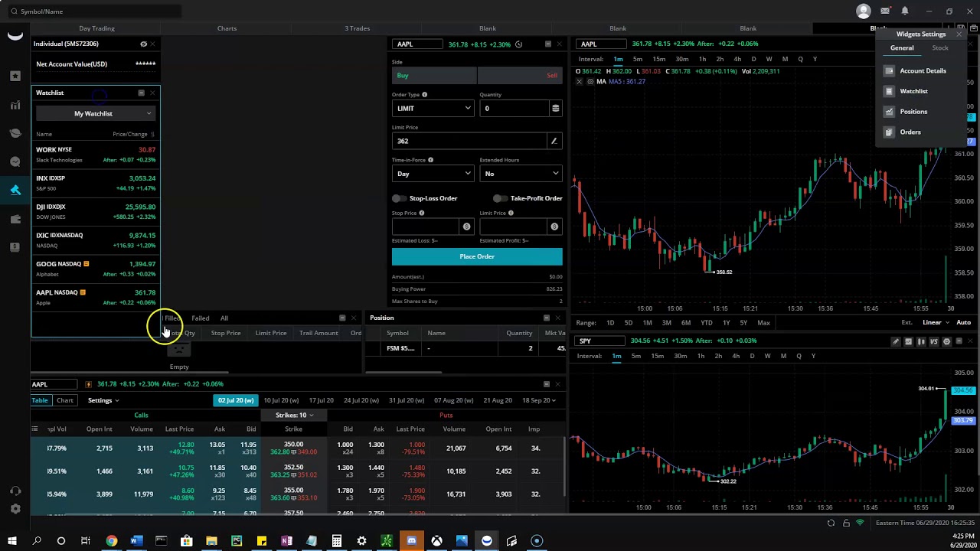Screen dimensions: 980x551
Task: Open the notification bell icon
Action: click(x=904, y=11)
